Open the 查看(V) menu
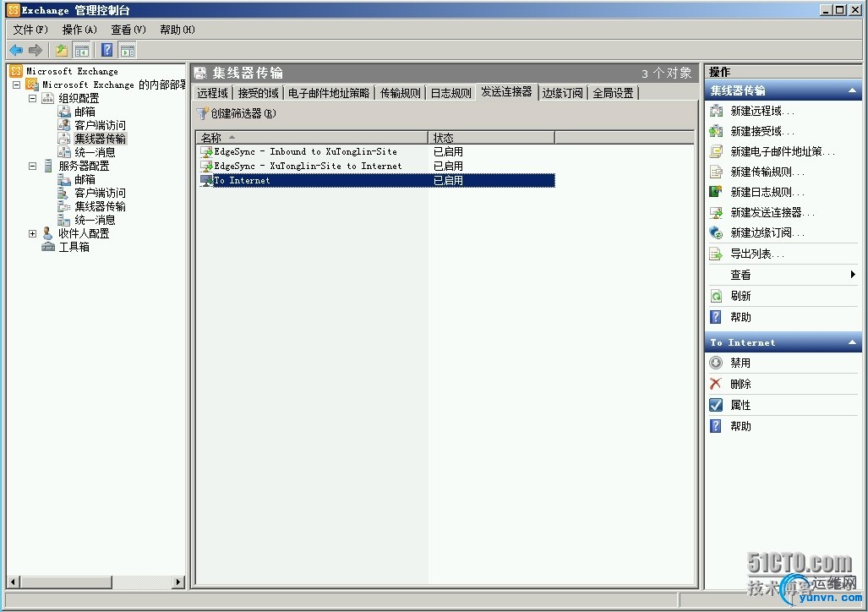Viewport: 868px width, 612px height. tap(128, 30)
